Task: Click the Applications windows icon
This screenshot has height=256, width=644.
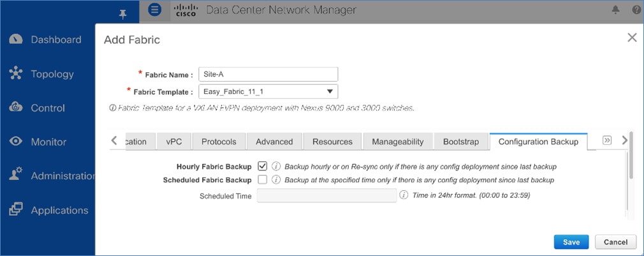Action: pyautogui.click(x=15, y=210)
